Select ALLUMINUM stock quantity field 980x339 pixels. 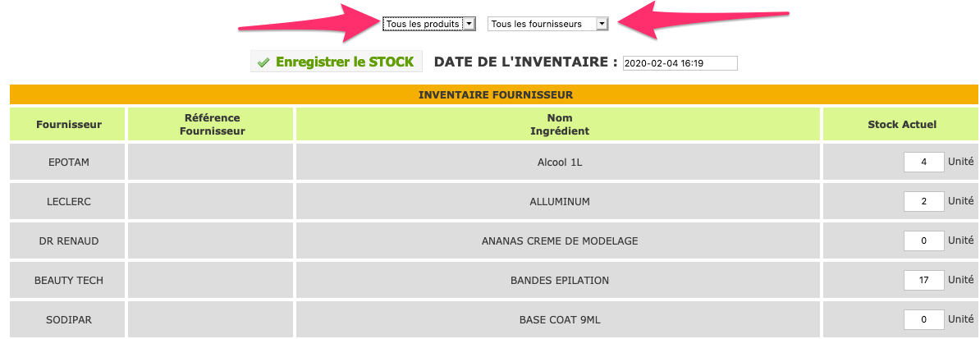[x=923, y=201]
